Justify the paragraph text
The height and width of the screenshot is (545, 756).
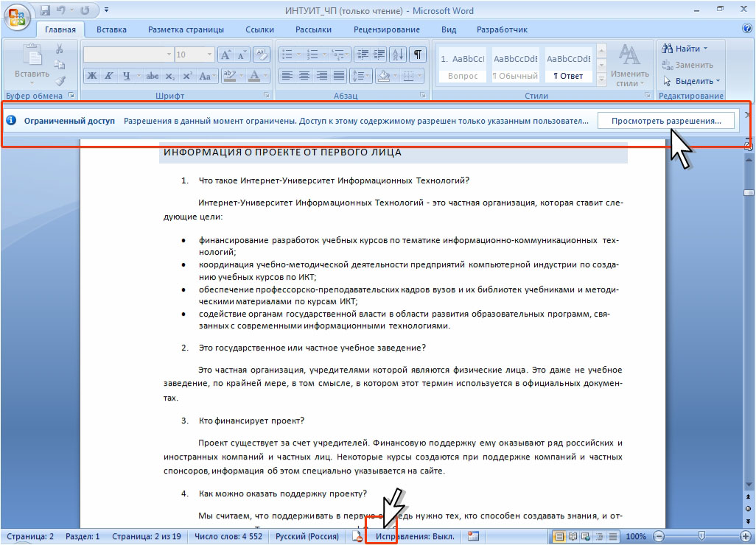[339, 76]
